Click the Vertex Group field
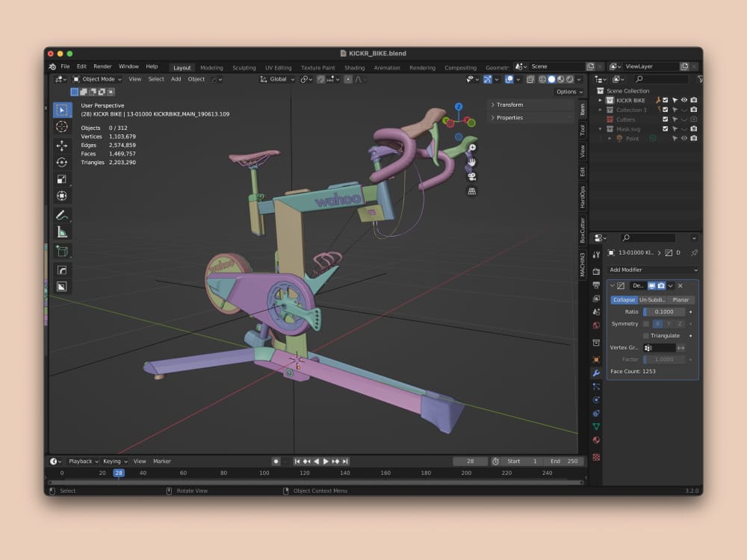This screenshot has width=747, height=560. [660, 348]
